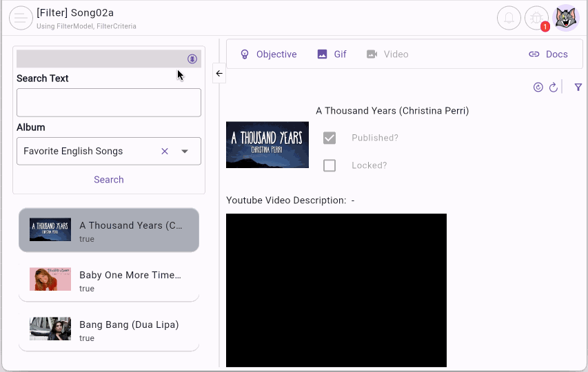Image resolution: width=588 pixels, height=372 pixels.
Task: Open the hamburger navigation menu
Action: click(x=21, y=19)
